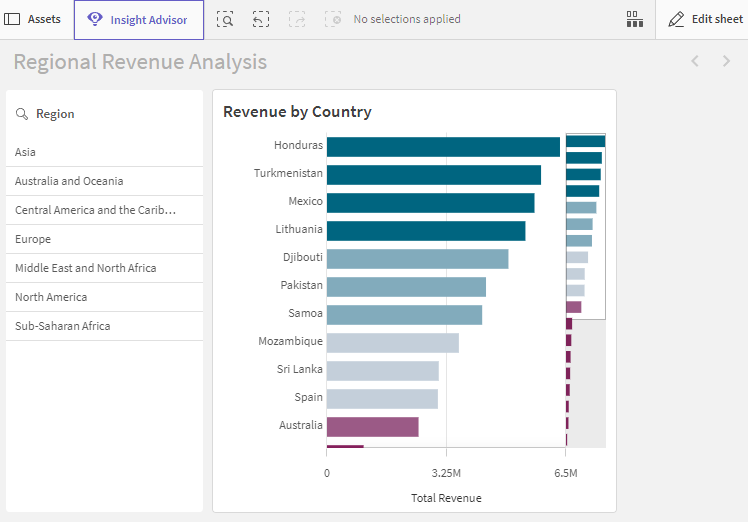Click the Australia bar
Screen dimensions: 748x522
373,427
